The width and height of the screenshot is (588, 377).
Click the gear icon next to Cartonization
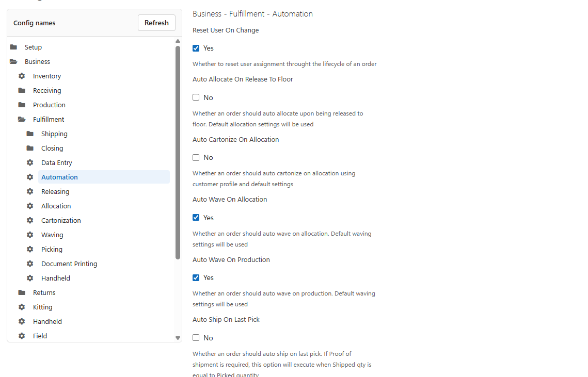click(x=30, y=220)
